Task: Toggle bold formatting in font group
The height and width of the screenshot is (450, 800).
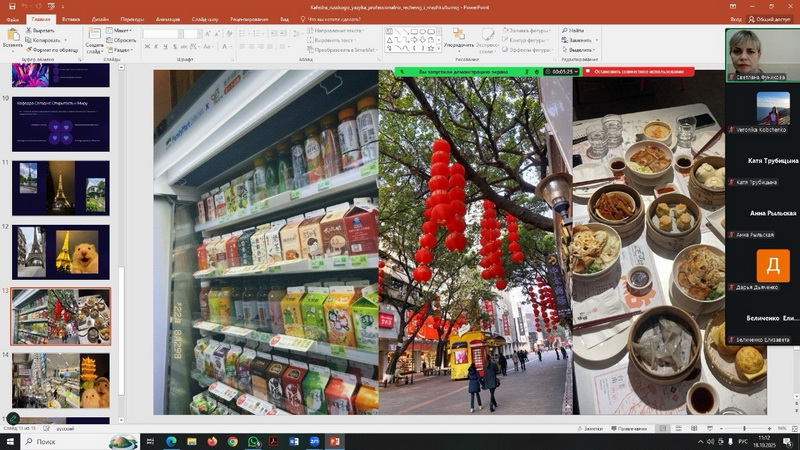Action: pyautogui.click(x=147, y=47)
